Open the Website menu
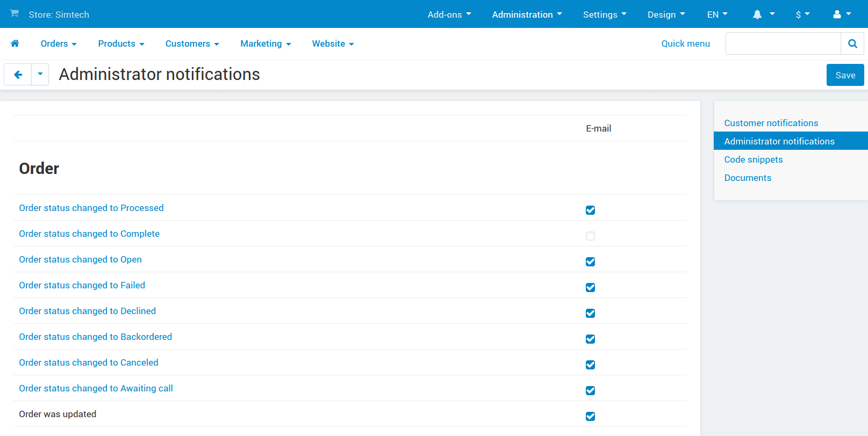Viewport: 868px width, 436px height. pyautogui.click(x=333, y=43)
